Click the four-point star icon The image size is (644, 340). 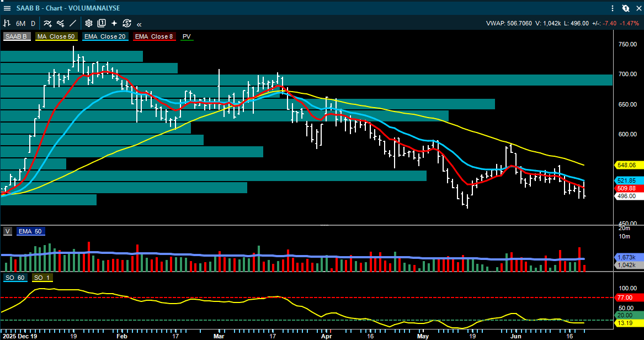pyautogui.click(x=114, y=23)
